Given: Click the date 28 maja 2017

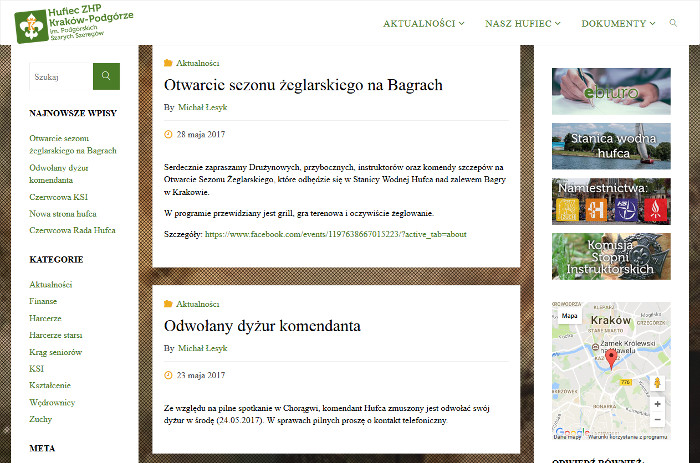Looking at the screenshot, I should (201, 134).
